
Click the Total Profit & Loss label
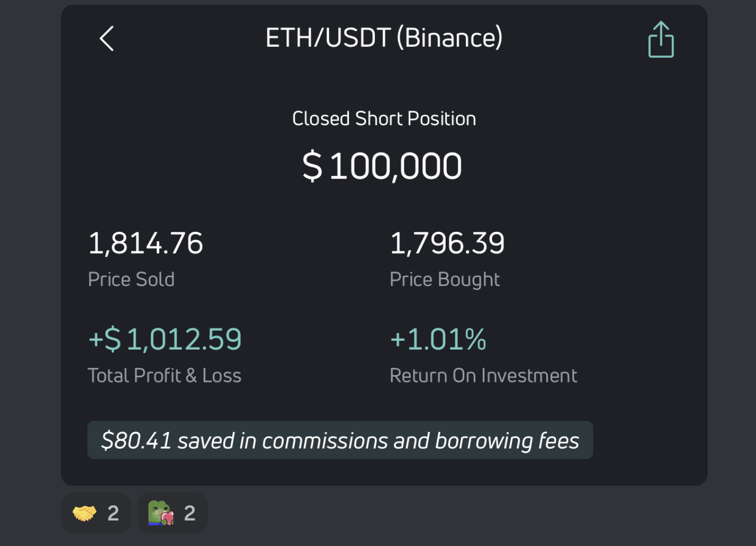165,376
